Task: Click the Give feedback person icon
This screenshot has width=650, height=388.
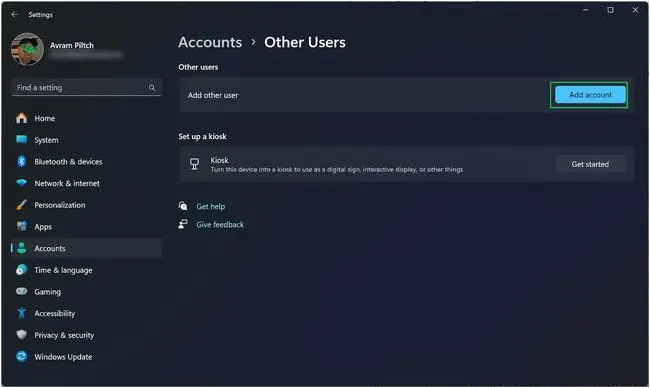Action: pyautogui.click(x=183, y=224)
